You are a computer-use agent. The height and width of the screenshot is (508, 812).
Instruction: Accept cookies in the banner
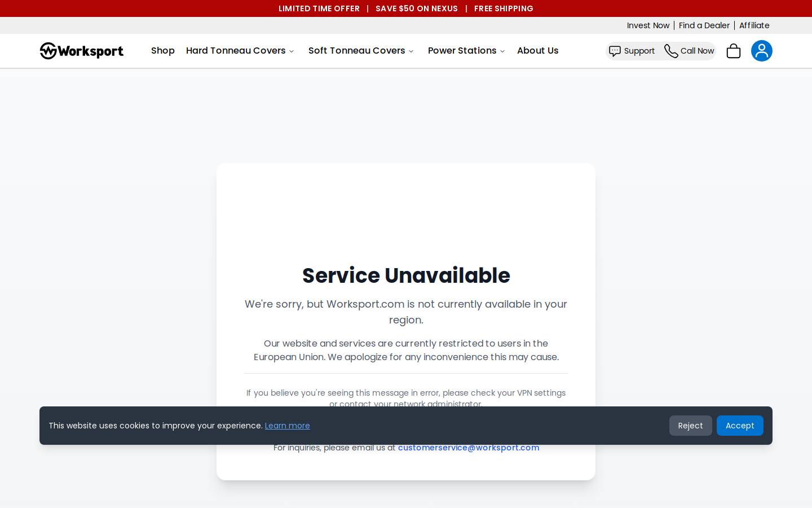(x=740, y=426)
